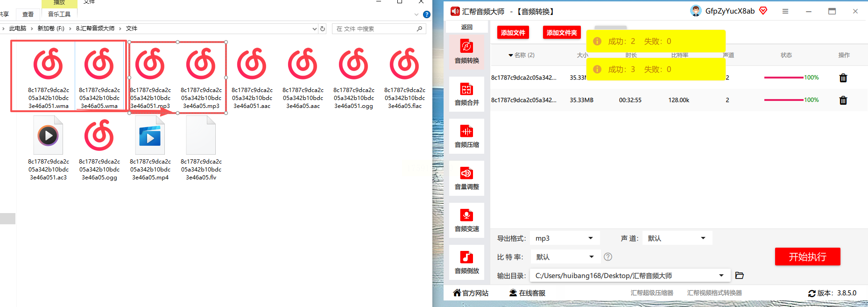Select file 3e46a05.mp3
This screenshot has height=307, width=868.
point(201,78)
